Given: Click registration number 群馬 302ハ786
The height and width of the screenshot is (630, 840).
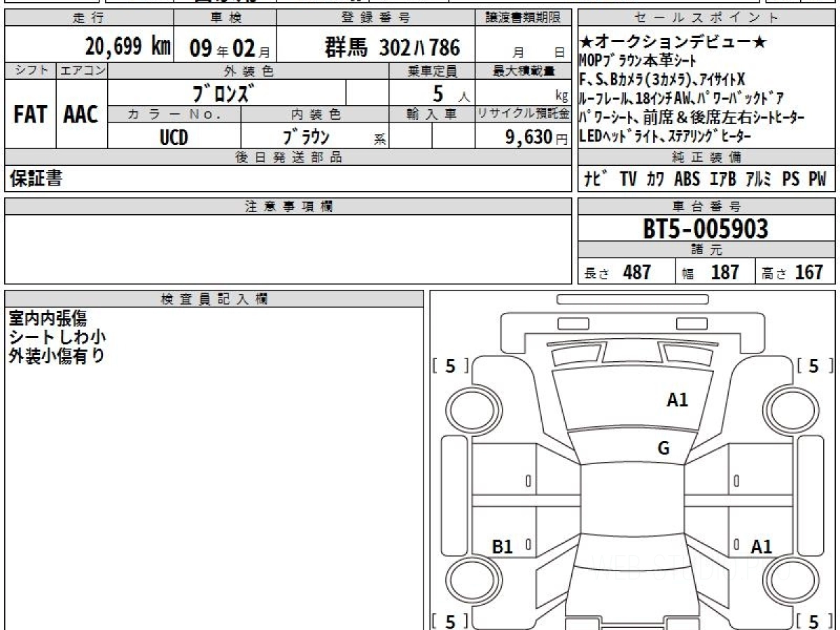Looking at the screenshot, I should point(392,48).
